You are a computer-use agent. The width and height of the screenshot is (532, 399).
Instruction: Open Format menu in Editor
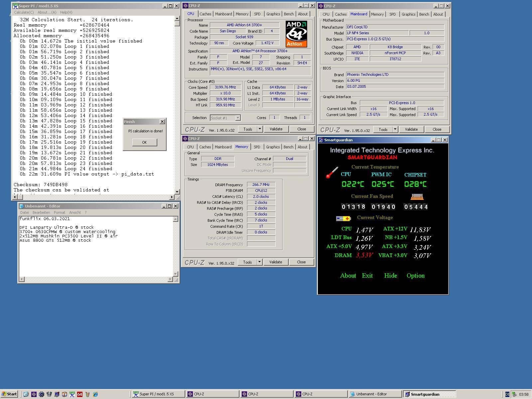click(x=60, y=212)
